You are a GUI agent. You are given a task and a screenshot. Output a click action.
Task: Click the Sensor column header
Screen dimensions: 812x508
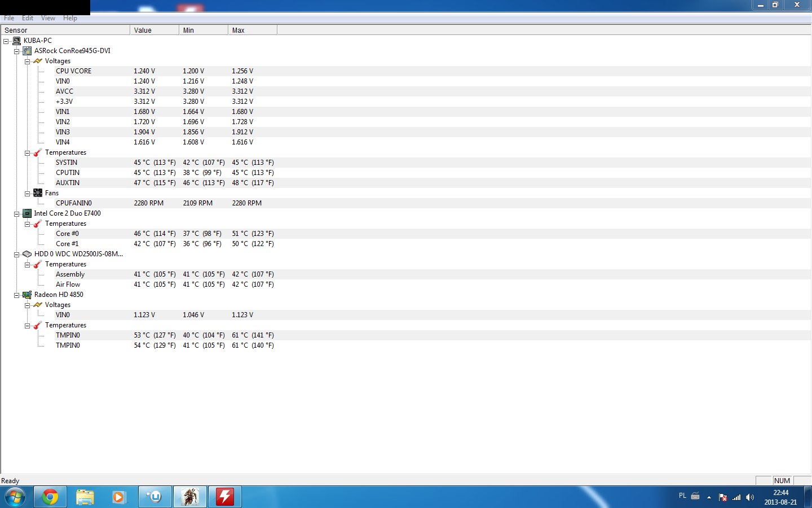(x=65, y=30)
